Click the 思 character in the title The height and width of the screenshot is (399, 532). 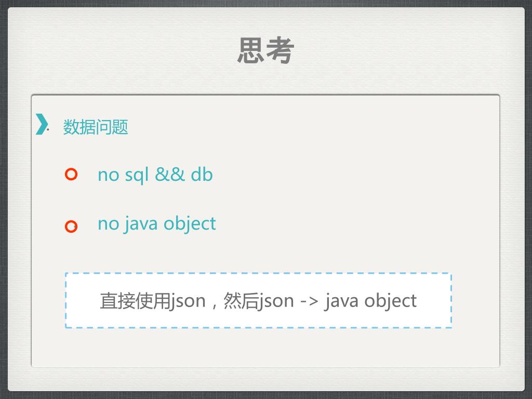(251, 50)
